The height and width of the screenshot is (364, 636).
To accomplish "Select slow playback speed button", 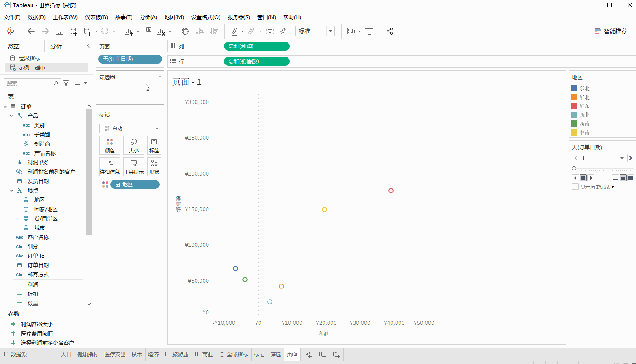I will pyautogui.click(x=616, y=178).
